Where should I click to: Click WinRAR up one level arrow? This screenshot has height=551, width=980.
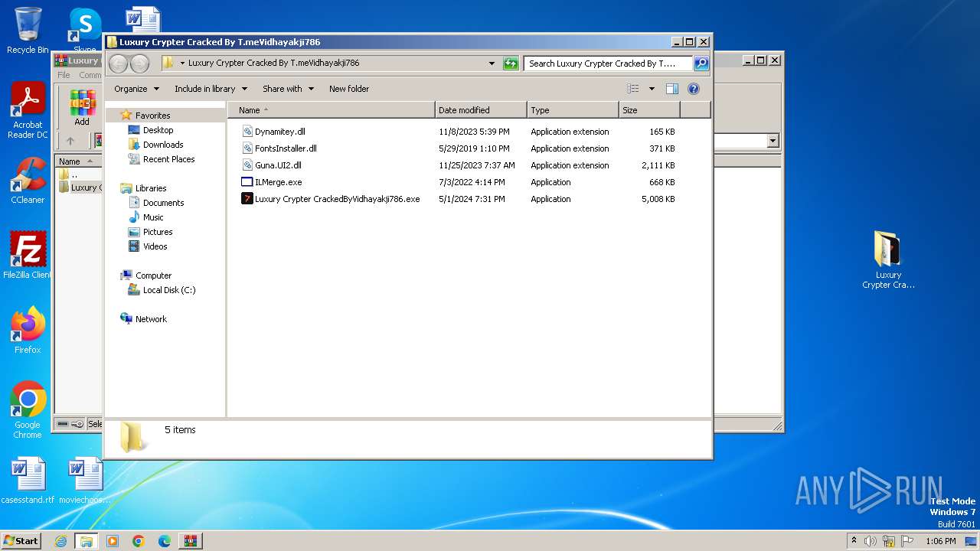pyautogui.click(x=70, y=141)
